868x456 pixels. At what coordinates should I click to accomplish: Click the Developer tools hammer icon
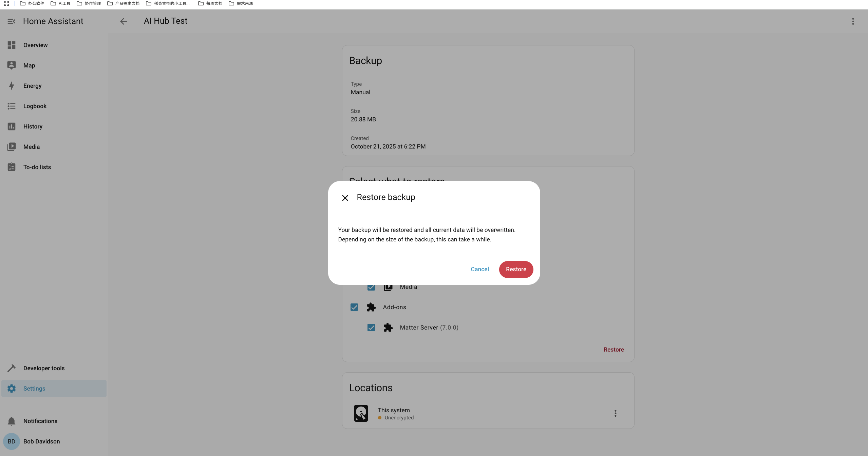pos(12,368)
